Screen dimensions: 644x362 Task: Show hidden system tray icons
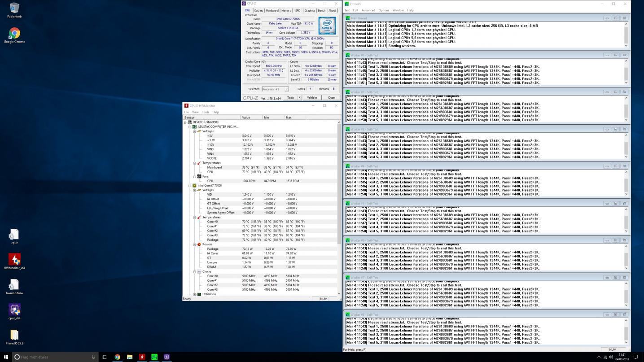click(x=599, y=357)
